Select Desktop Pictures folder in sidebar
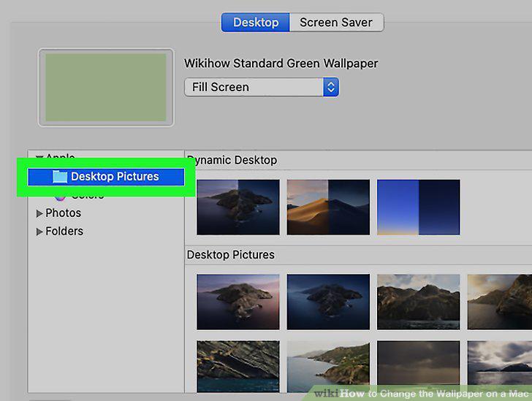This screenshot has width=532, height=401. point(106,177)
